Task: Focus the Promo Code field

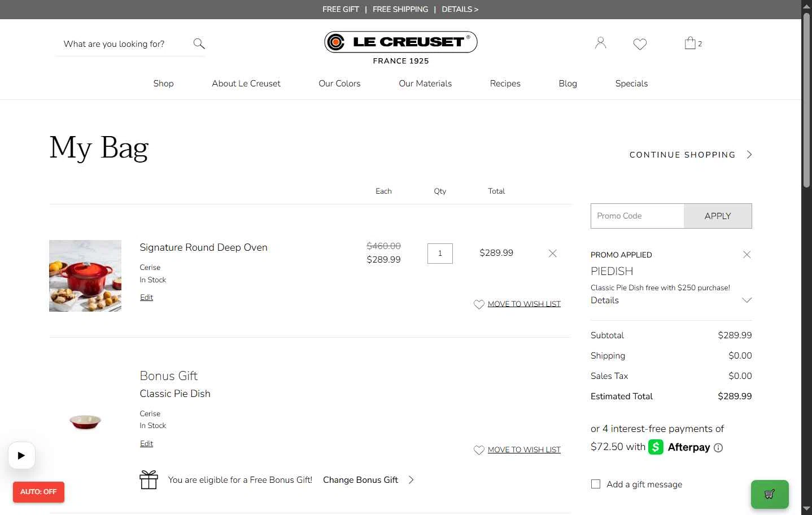Action: (638, 216)
